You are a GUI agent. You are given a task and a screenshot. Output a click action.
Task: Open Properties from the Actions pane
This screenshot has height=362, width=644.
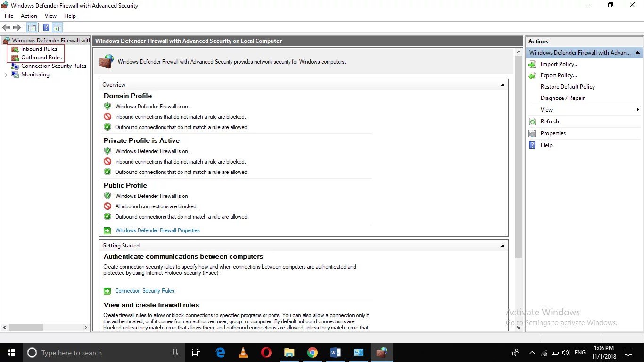(553, 133)
